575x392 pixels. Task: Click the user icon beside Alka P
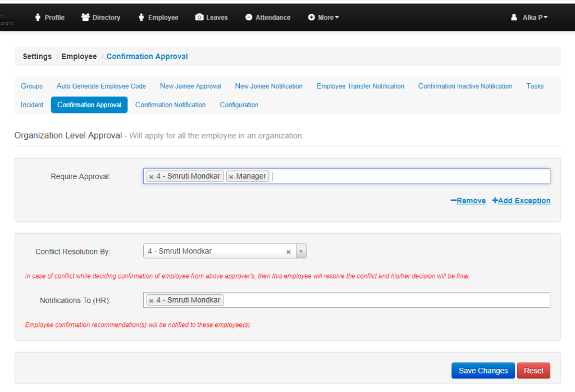(x=514, y=17)
